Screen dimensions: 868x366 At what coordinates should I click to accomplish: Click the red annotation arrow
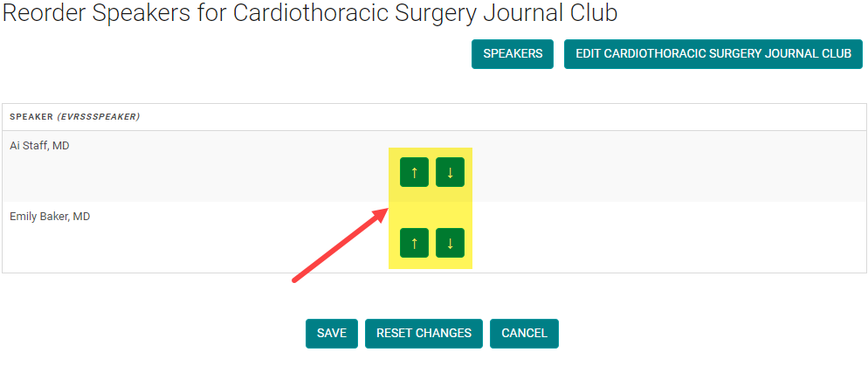[x=341, y=245]
